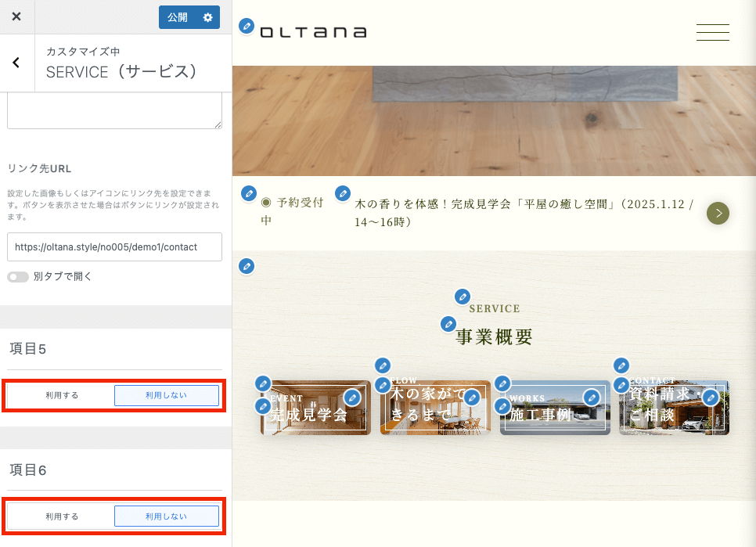
Task: Open the 施工事例 WORKS card
Action: pos(555,408)
